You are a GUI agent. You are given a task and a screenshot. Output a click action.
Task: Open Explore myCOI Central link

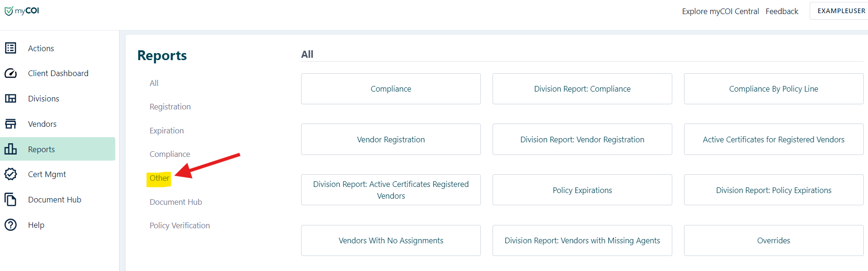click(720, 11)
